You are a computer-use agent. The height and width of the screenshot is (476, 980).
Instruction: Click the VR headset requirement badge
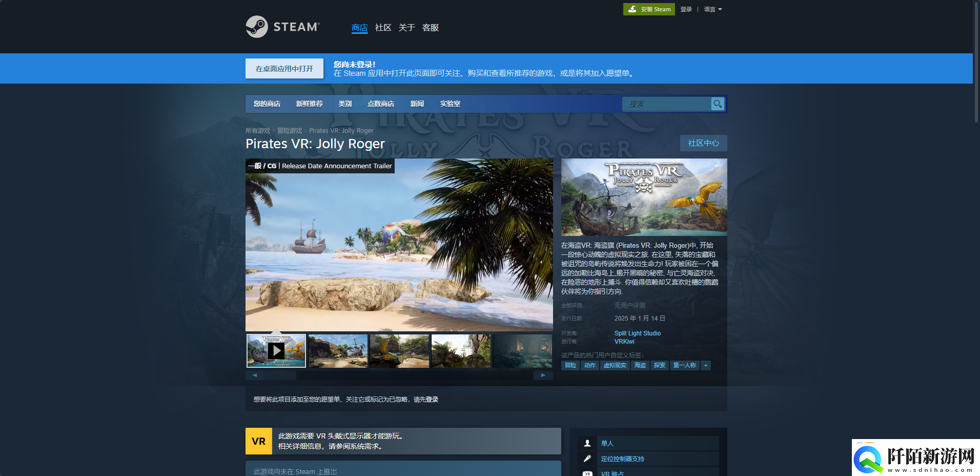point(258,441)
